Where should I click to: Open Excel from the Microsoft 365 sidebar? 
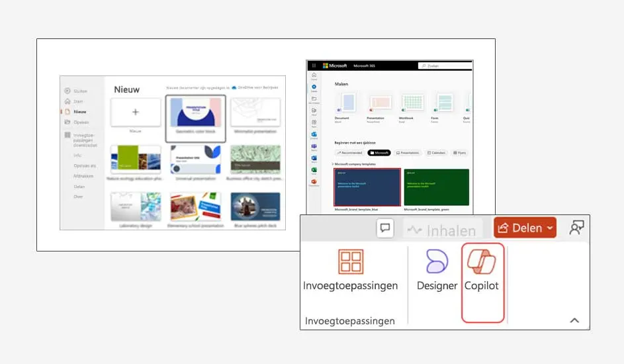tap(314, 170)
